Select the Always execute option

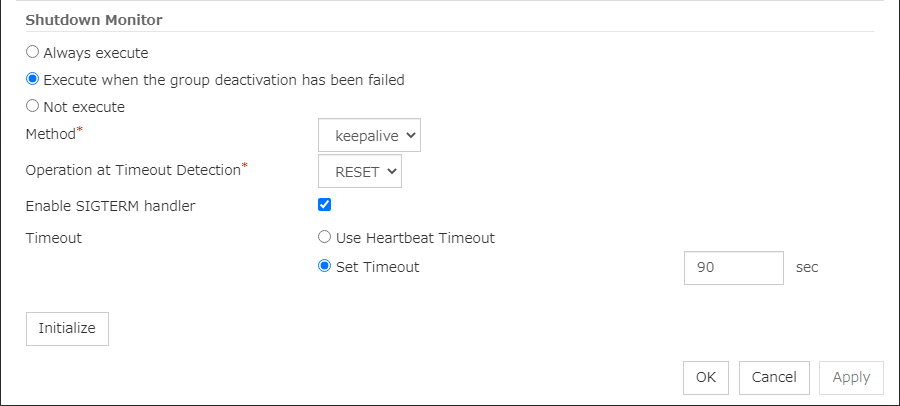[x=33, y=52]
